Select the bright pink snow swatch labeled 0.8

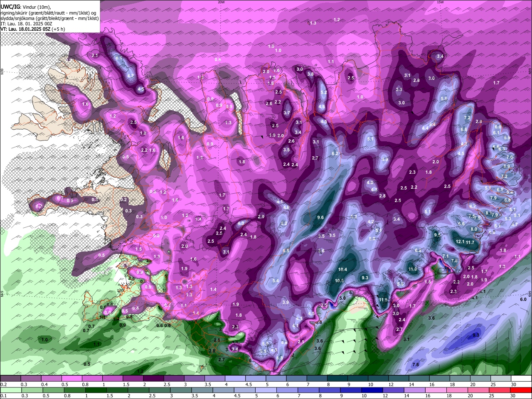coord(92,379)
